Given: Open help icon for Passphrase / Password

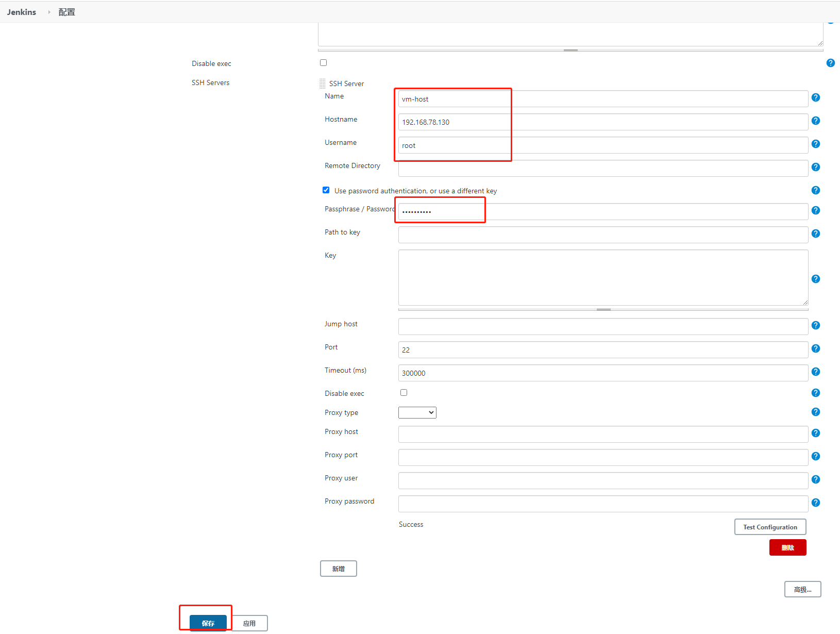Looking at the screenshot, I should [x=815, y=210].
